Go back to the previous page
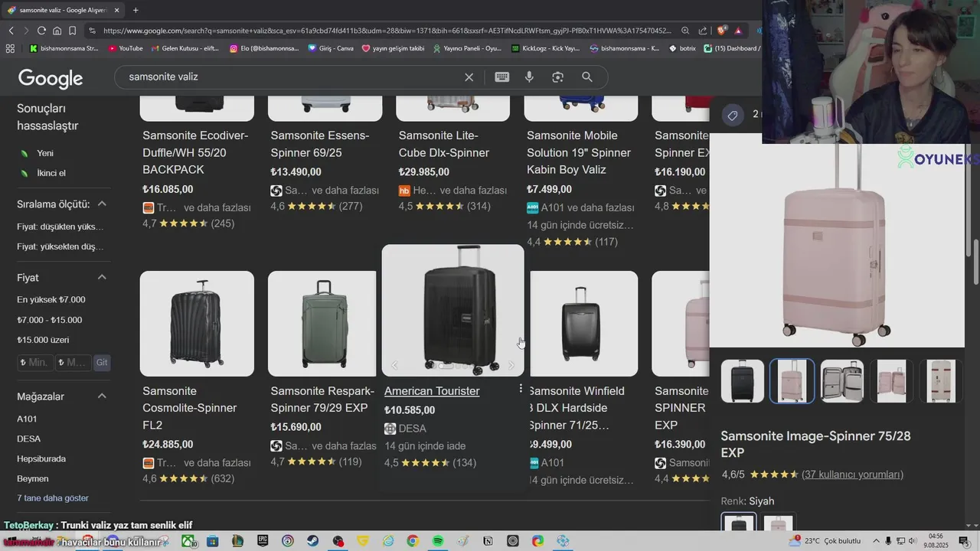Screen dimensions: 980x551 point(11,31)
